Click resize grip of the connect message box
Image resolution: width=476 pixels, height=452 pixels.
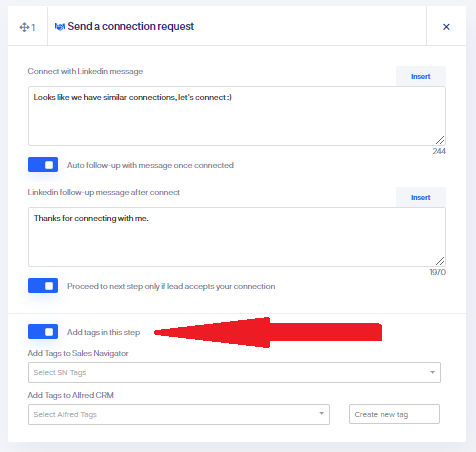click(x=440, y=140)
